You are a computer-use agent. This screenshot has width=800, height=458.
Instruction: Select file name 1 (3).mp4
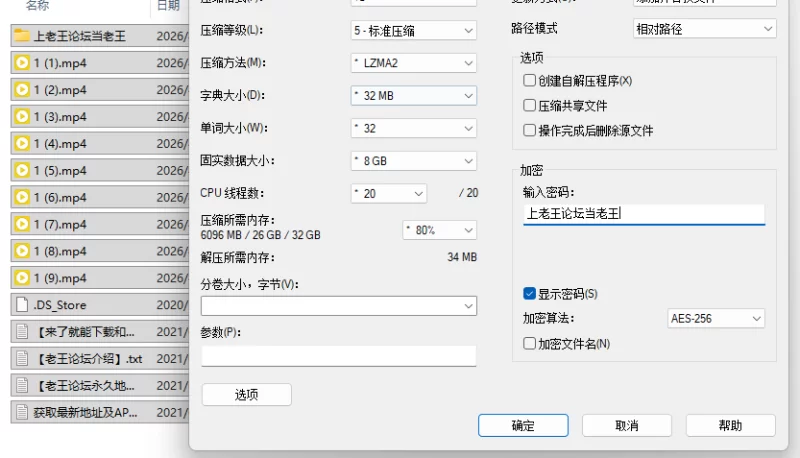pos(60,117)
